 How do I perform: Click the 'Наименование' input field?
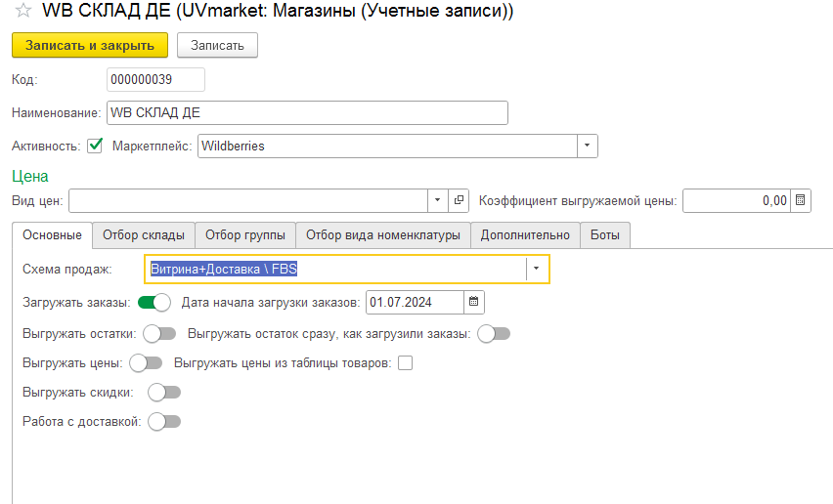pyautogui.click(x=307, y=112)
